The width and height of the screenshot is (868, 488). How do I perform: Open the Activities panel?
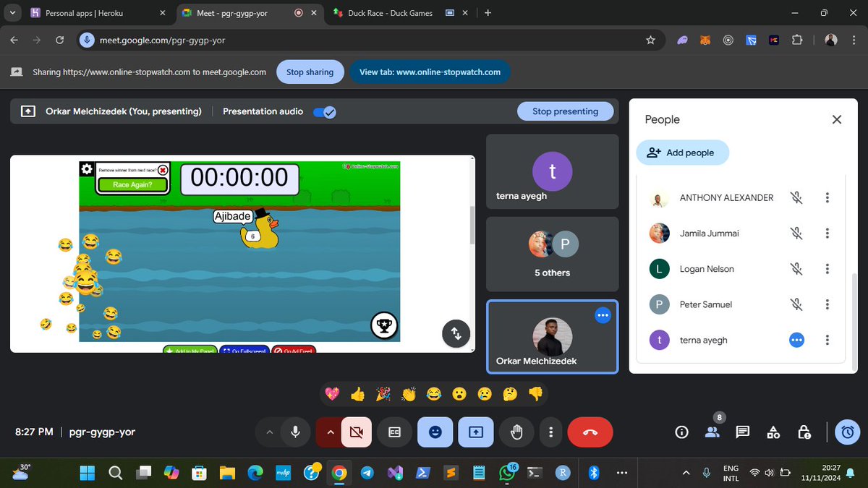point(773,432)
